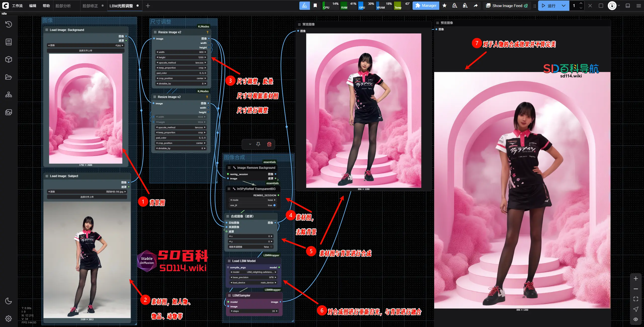Select the 4.jpg image file selector
Image resolution: width=644 pixels, height=327 pixels.
[86, 45]
